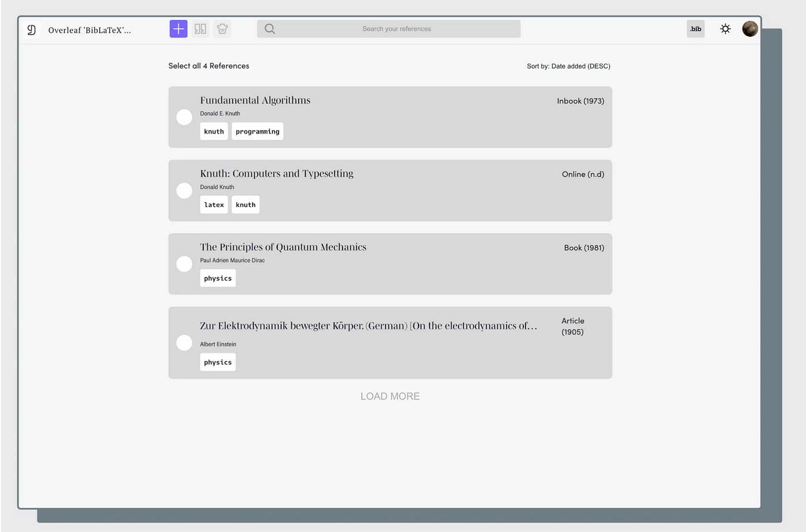Click the Online (n.d) label
The width and height of the screenshot is (806, 532).
coord(583,174)
